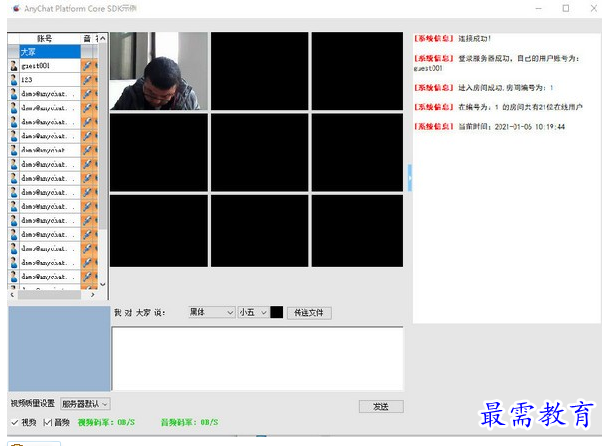
Task: Toggle the 音频 audio checkbox
Action: click(47, 423)
